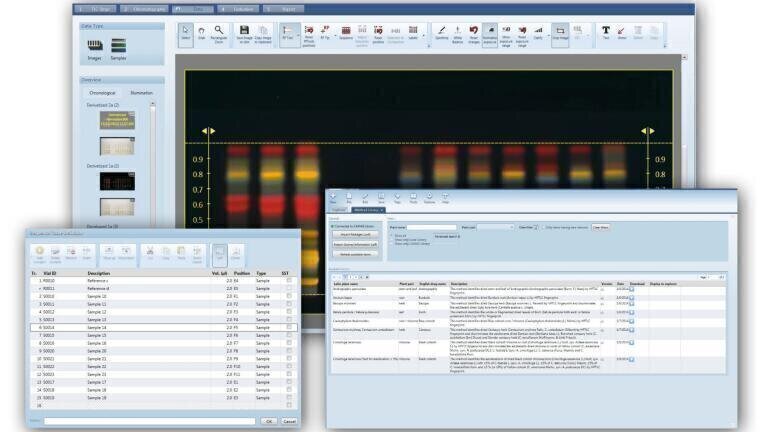
Task: Click Move up icon in sample dialog
Action: pos(109,253)
